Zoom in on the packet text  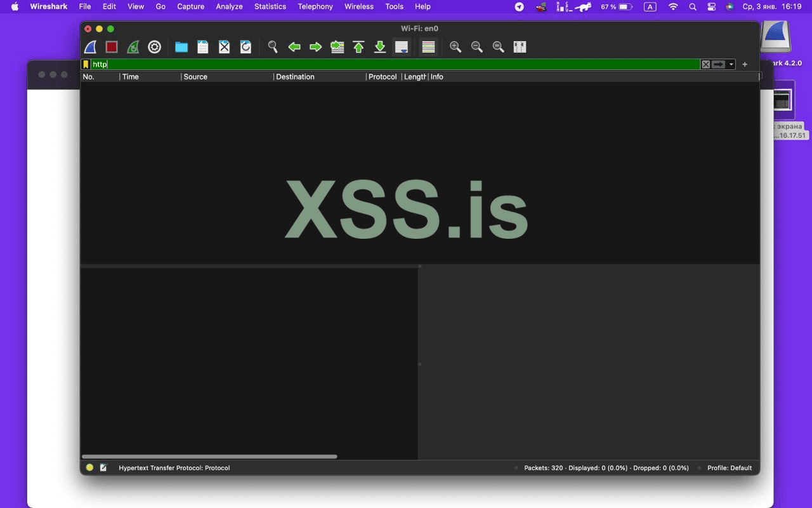[455, 47]
